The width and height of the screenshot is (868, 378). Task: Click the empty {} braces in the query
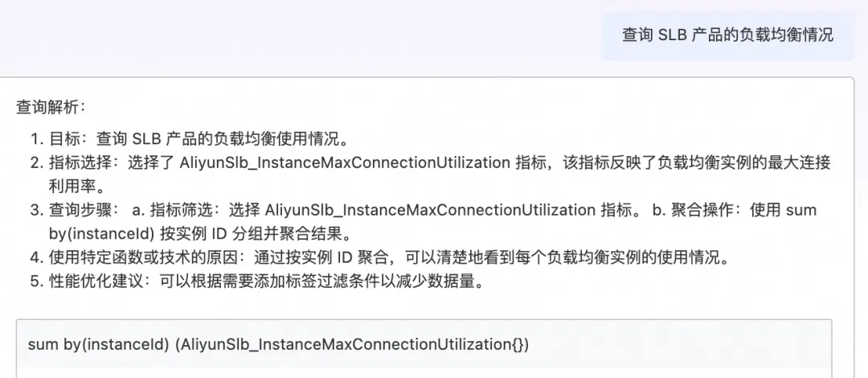[516, 344]
